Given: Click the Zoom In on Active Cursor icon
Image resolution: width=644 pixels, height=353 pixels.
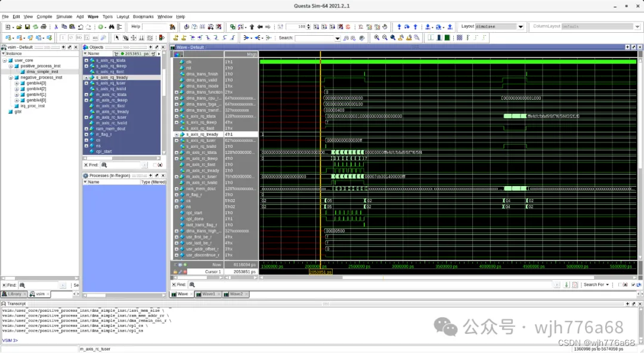Looking at the screenshot, I should 401,38.
